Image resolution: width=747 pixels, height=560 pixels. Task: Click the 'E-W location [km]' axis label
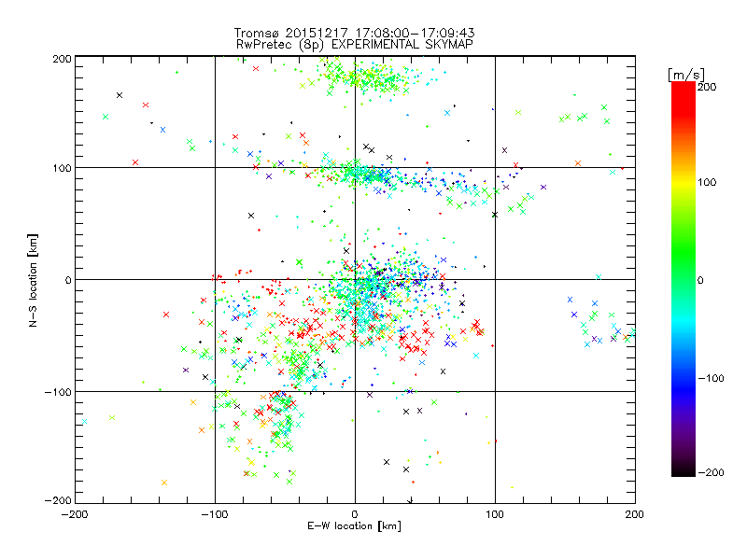tap(354, 526)
